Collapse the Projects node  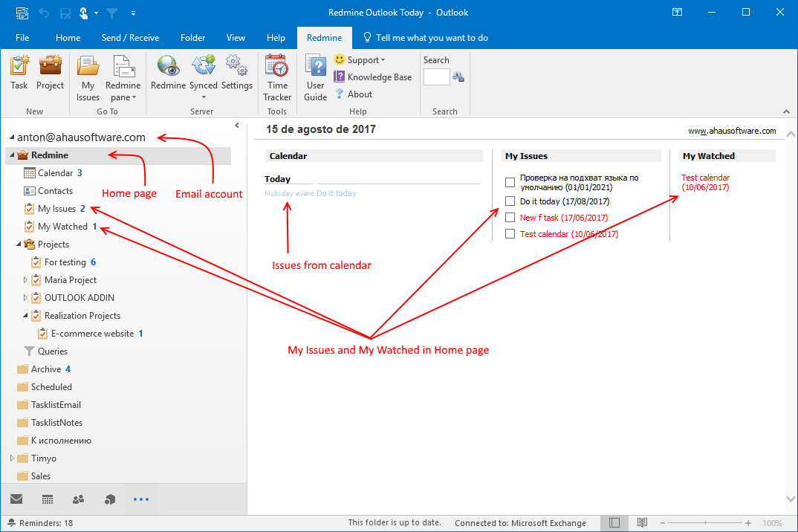19,244
